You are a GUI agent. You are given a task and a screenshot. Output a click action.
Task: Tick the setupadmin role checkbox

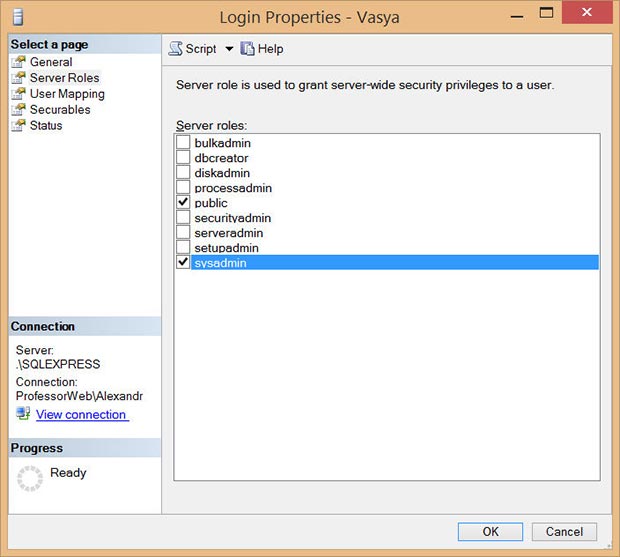click(x=183, y=247)
